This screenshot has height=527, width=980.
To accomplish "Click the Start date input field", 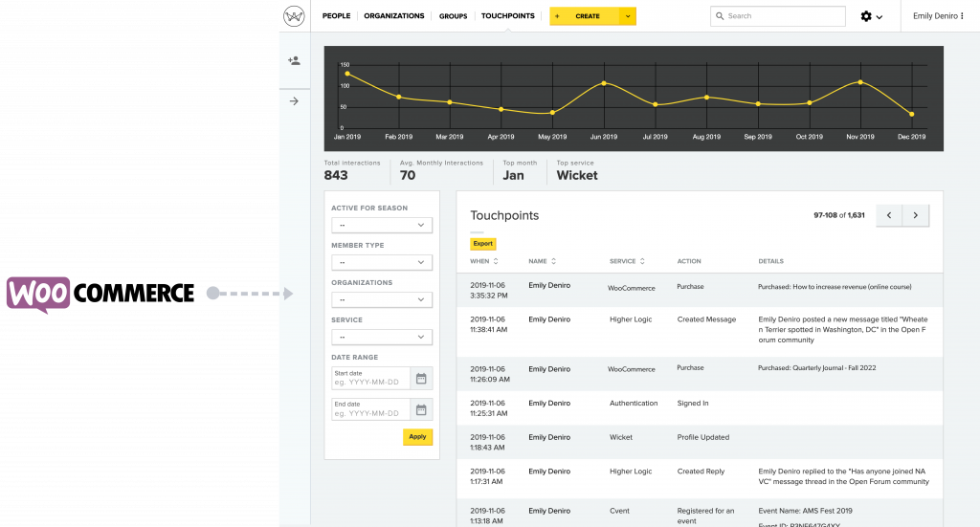I will 370,379.
